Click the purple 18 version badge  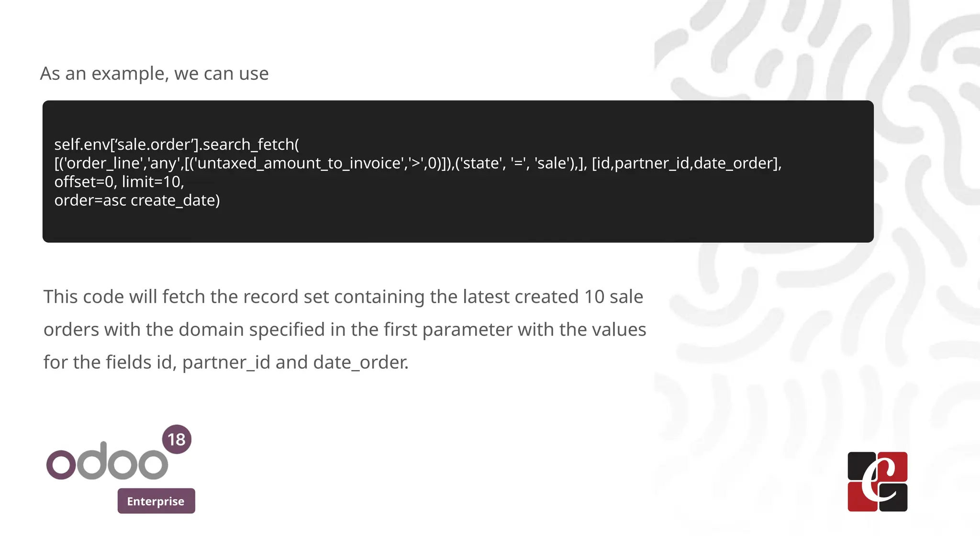[x=177, y=439]
